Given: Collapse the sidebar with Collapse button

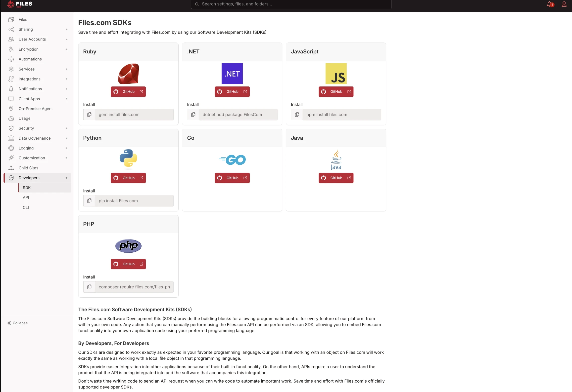Looking at the screenshot, I should 17,323.
